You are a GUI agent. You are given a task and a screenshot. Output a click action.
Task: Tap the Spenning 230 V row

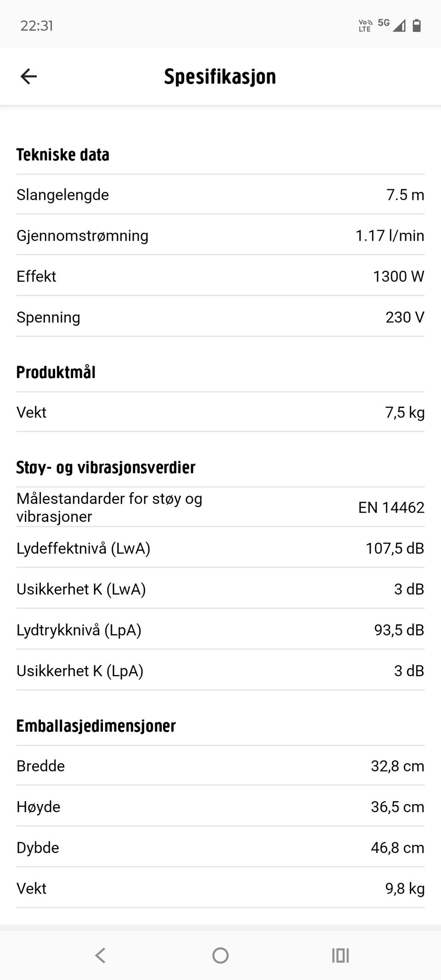tap(220, 317)
